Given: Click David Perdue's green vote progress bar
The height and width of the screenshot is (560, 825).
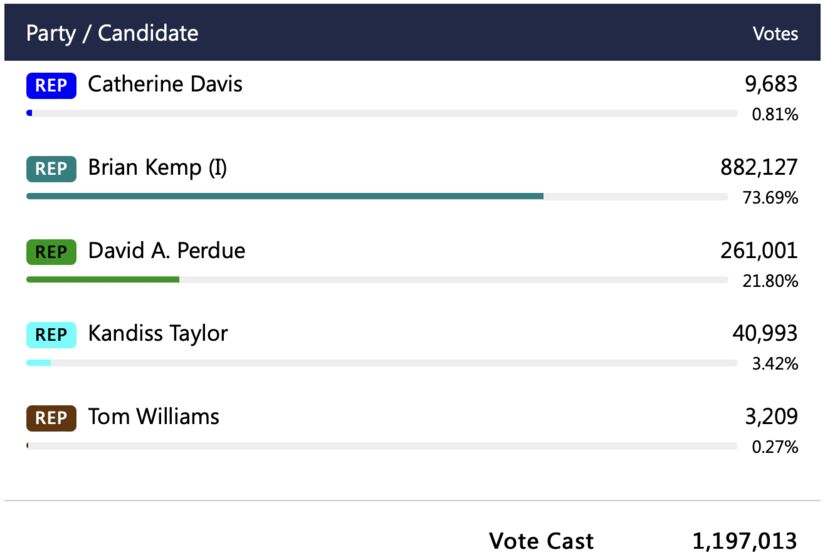Looking at the screenshot, I should [103, 279].
